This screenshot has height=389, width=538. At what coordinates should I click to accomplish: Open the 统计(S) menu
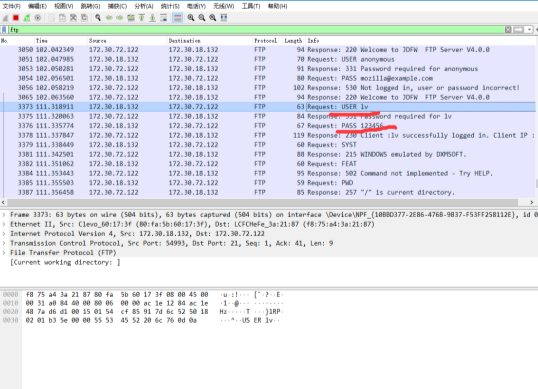170,6
